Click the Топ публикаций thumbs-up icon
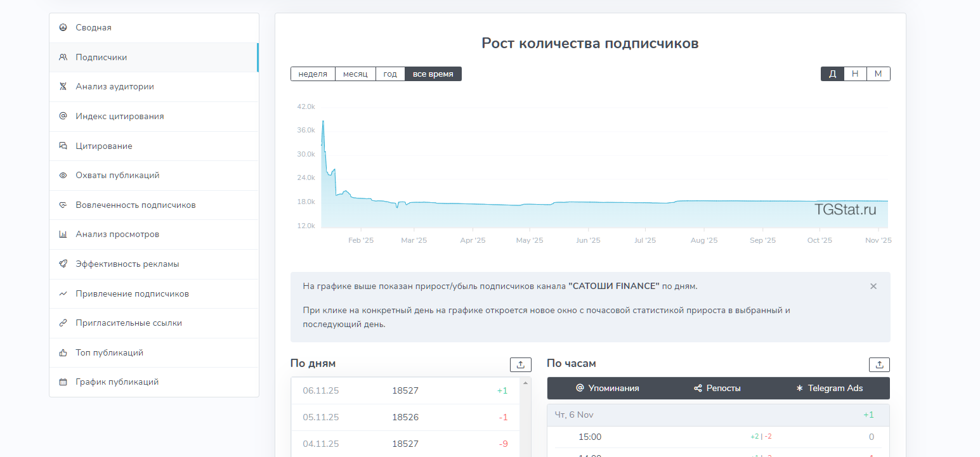980x457 pixels. click(x=63, y=352)
